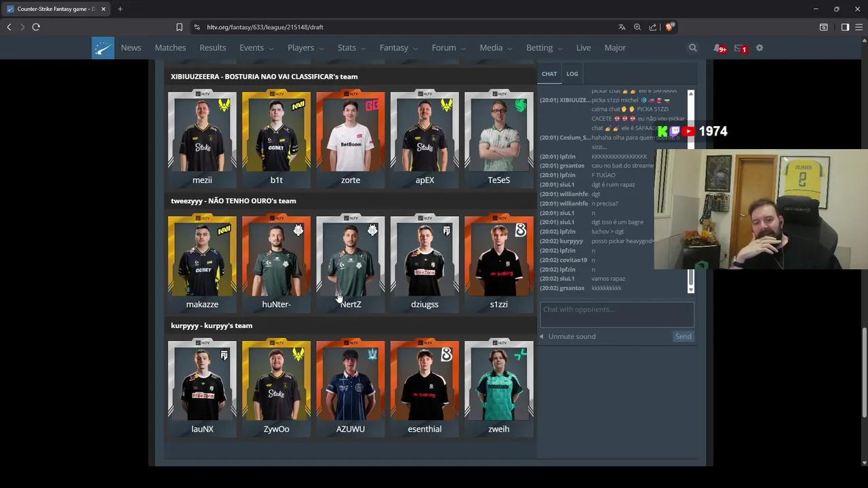Screen dimensions: 868x488
Task: Select the lauNX player card
Action: tap(202, 388)
